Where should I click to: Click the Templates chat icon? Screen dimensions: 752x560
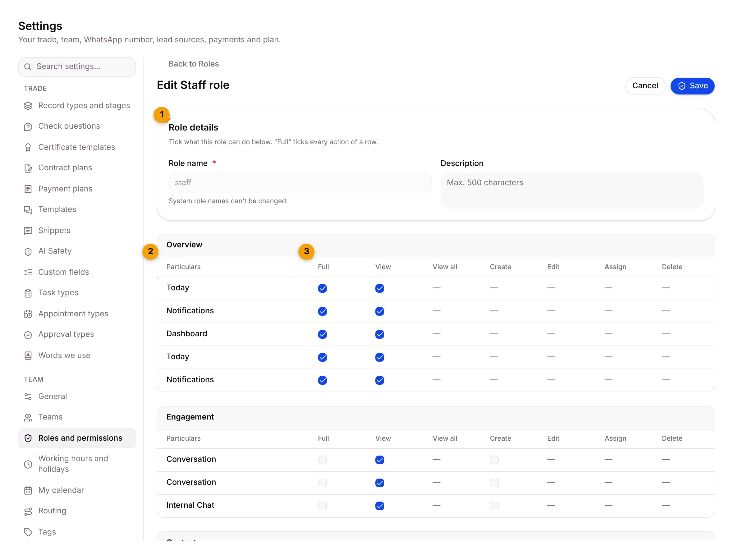[x=28, y=210]
